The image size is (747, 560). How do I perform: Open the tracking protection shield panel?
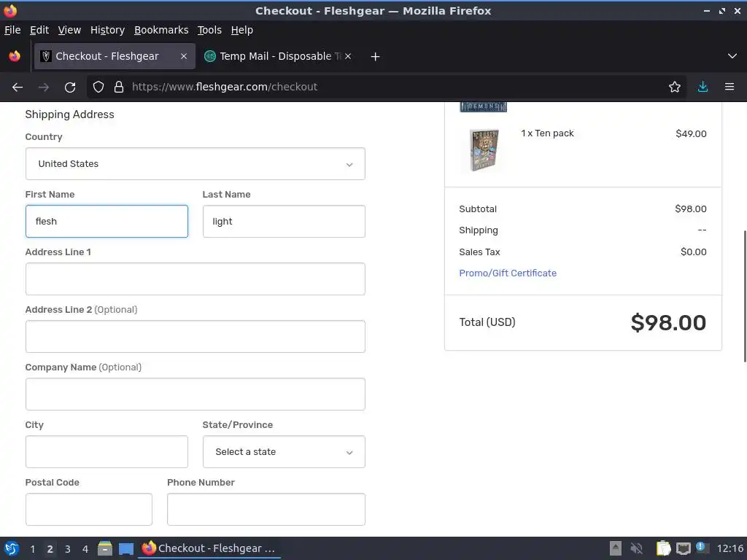click(98, 87)
